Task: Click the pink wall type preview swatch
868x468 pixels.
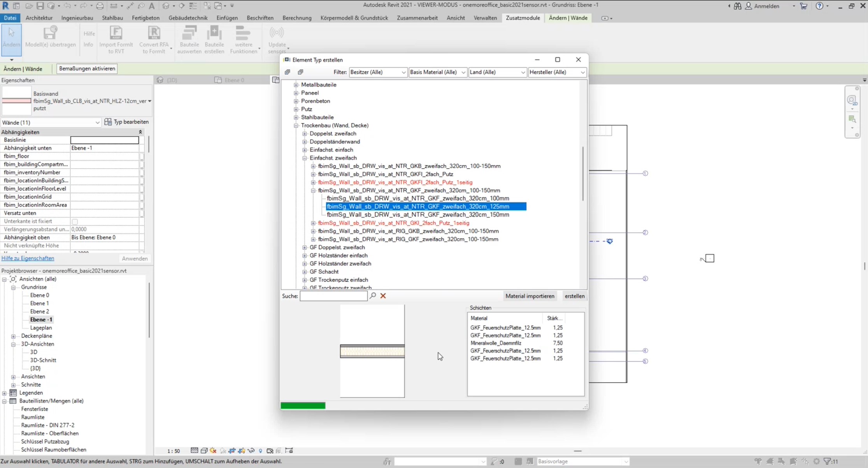Action: coord(16,101)
